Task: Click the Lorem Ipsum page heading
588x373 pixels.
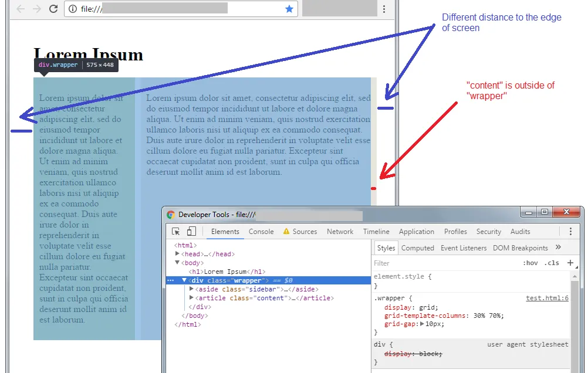Action: point(89,55)
